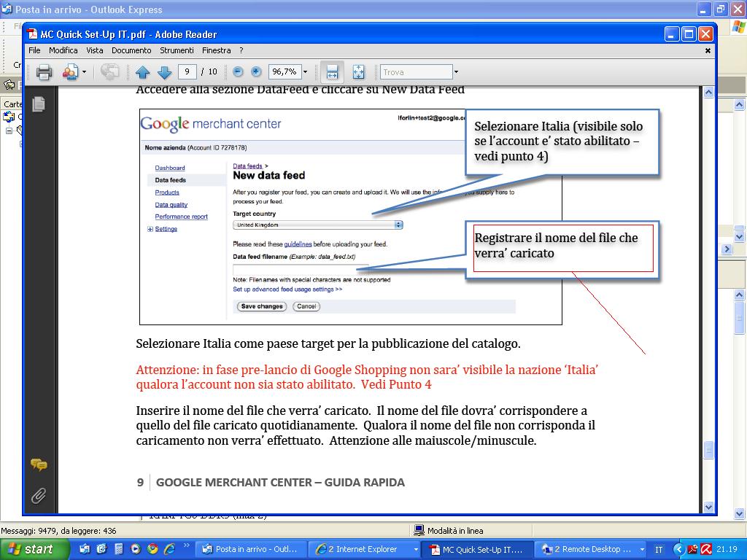The width and height of the screenshot is (747, 560).
Task: Click the zoom in plus button
Action: [x=256, y=72]
